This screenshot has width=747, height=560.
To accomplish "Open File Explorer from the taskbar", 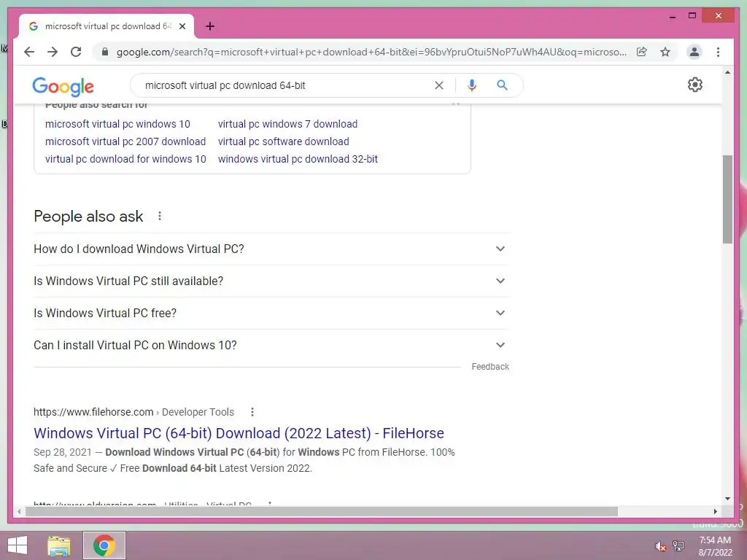I will point(59,545).
